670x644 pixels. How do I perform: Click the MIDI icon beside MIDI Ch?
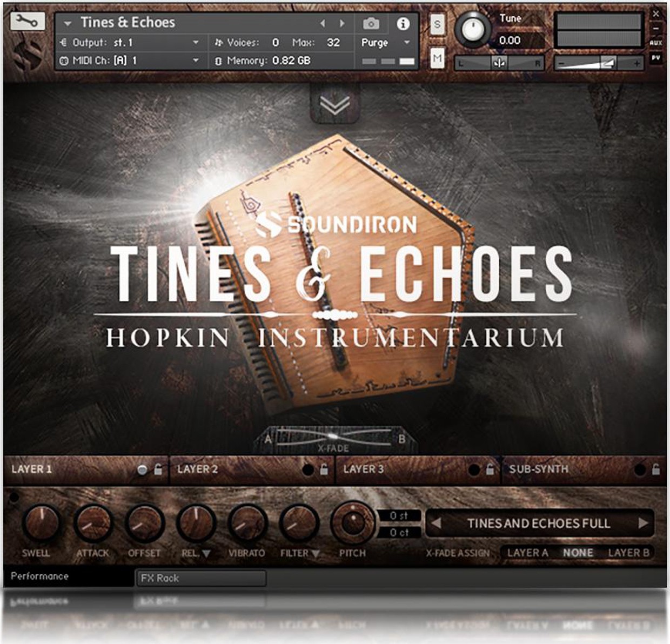pos(63,61)
